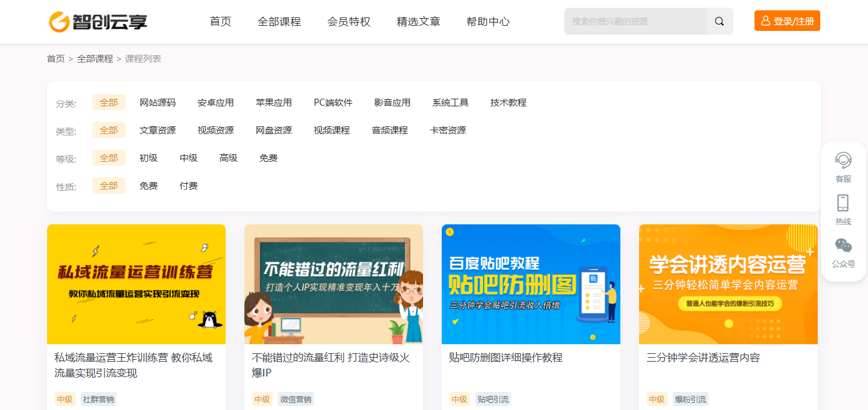Image resolution: width=868 pixels, height=410 pixels.
Task: Open 帮助中心 from the navigation bar
Action: tap(488, 21)
